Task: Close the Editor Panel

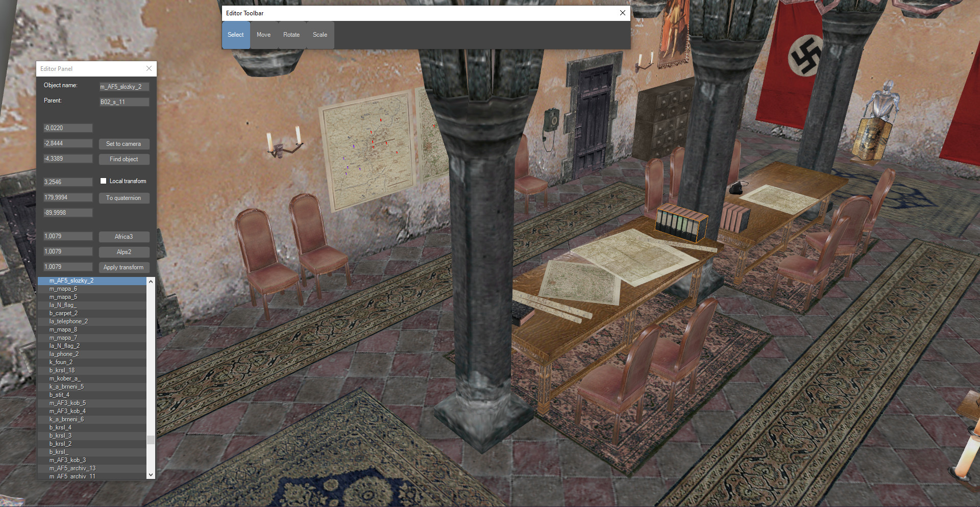Action: [149, 68]
